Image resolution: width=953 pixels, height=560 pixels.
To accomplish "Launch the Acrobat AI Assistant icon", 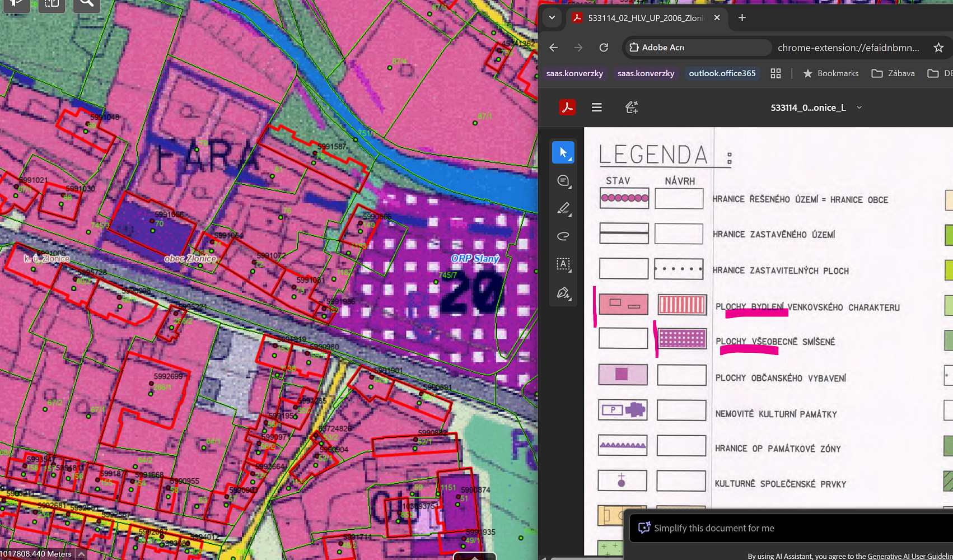I will coord(632,107).
